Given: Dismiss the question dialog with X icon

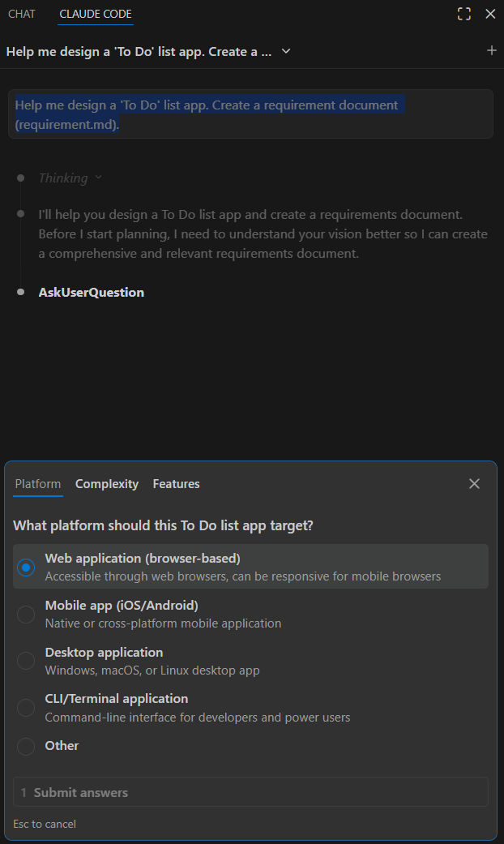Looking at the screenshot, I should (x=474, y=484).
